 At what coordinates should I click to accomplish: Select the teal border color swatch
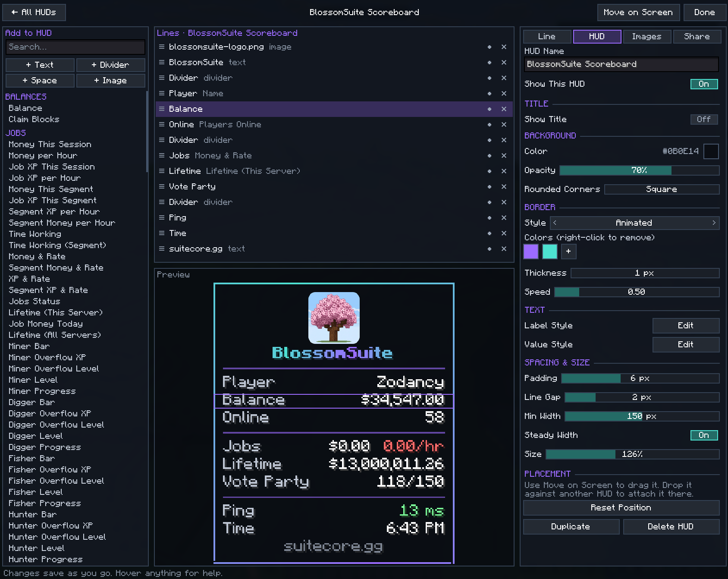[550, 252]
